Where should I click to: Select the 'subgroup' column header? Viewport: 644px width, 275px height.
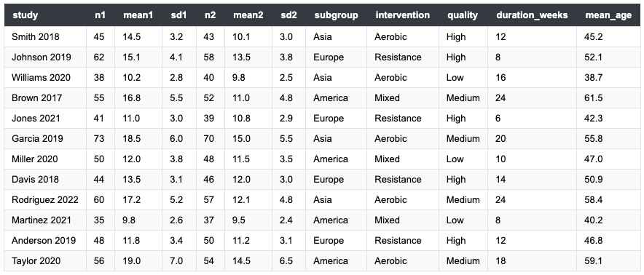coord(336,15)
